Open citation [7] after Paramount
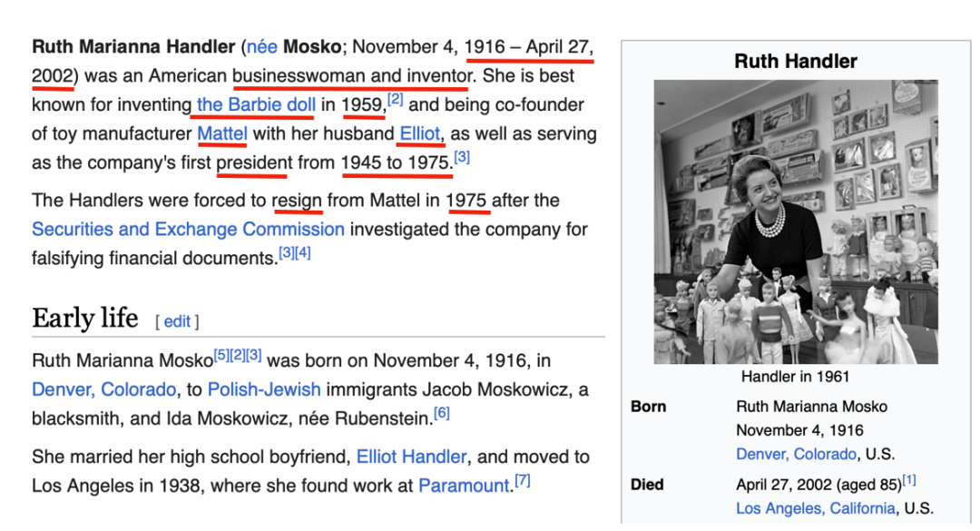This screenshot has height=531, width=980. (523, 481)
